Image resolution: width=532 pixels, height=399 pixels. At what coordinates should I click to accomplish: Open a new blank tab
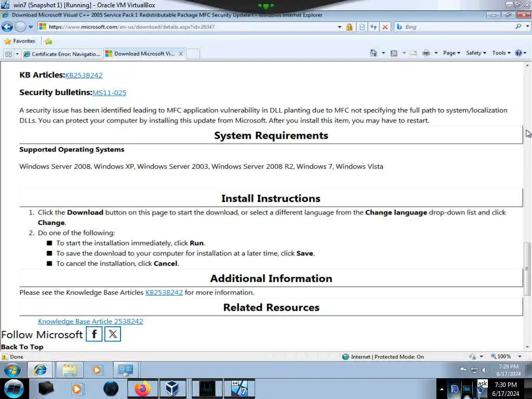click(x=193, y=54)
